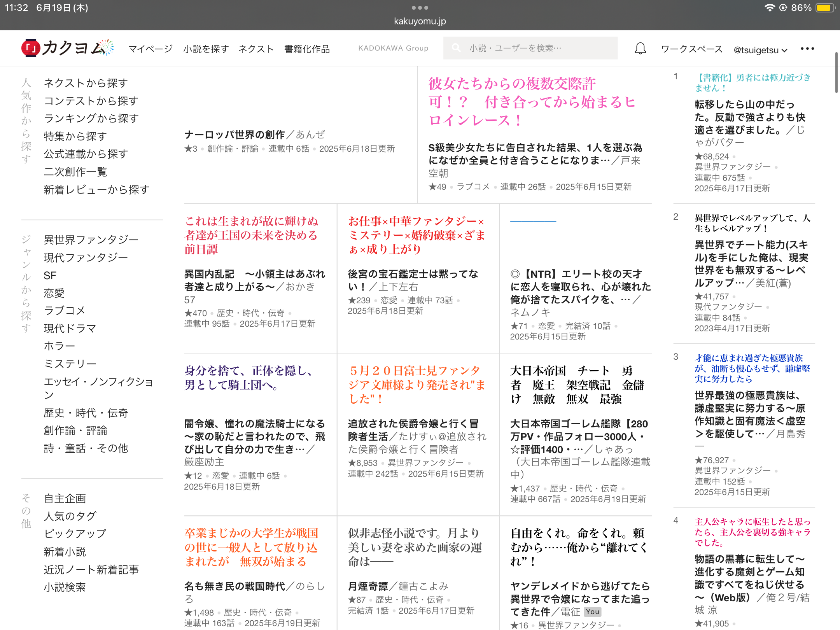Click ランキングから探す in sidebar
The image size is (840, 630).
coord(91,118)
